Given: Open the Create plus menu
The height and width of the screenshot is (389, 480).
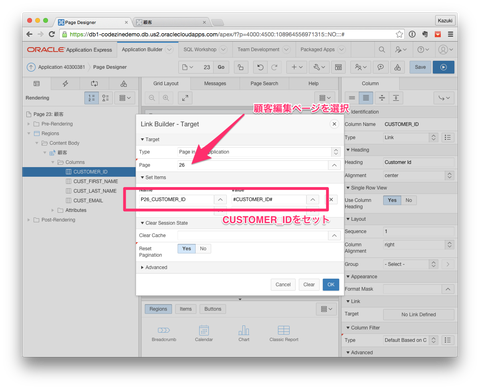Looking at the screenshot, I should pos(297,67).
